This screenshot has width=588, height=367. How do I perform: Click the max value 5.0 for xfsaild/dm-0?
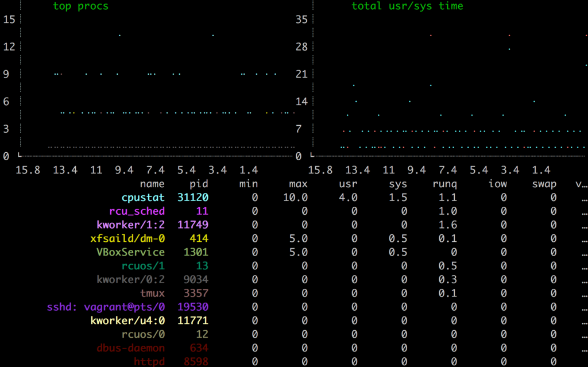point(298,239)
